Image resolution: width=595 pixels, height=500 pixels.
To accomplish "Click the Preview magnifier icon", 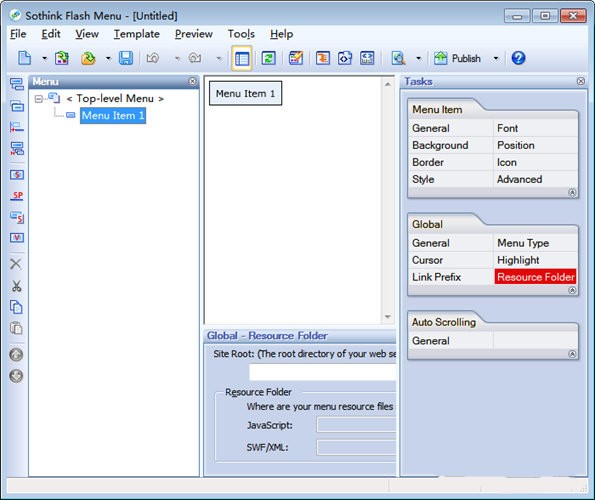I will (398, 58).
